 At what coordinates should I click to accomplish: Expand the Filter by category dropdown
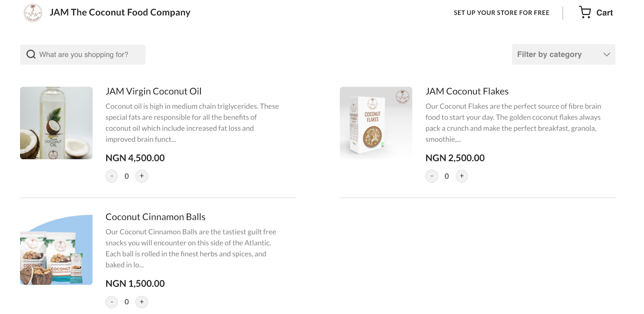tap(563, 54)
